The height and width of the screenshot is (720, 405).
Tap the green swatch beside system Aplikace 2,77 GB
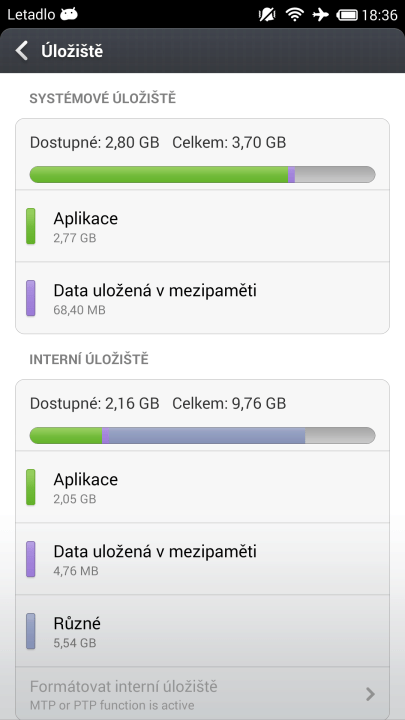(31, 226)
